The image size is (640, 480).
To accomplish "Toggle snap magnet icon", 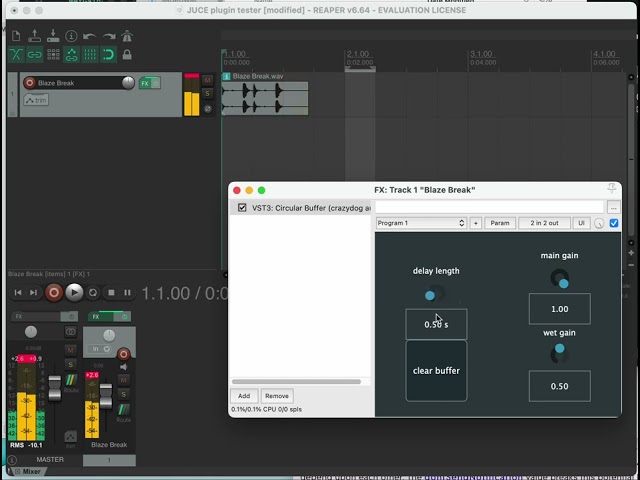I will [108, 54].
